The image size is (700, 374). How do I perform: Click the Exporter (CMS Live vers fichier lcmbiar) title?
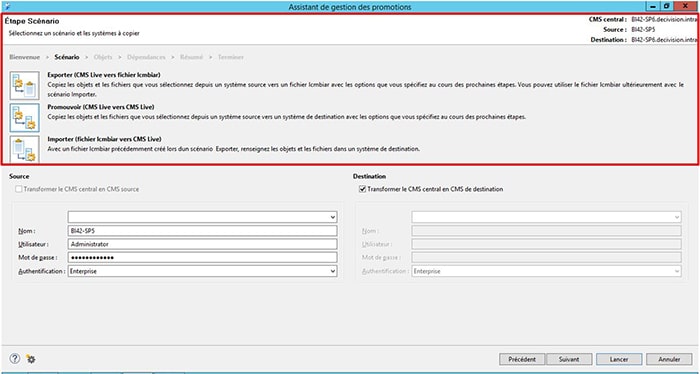(104, 75)
